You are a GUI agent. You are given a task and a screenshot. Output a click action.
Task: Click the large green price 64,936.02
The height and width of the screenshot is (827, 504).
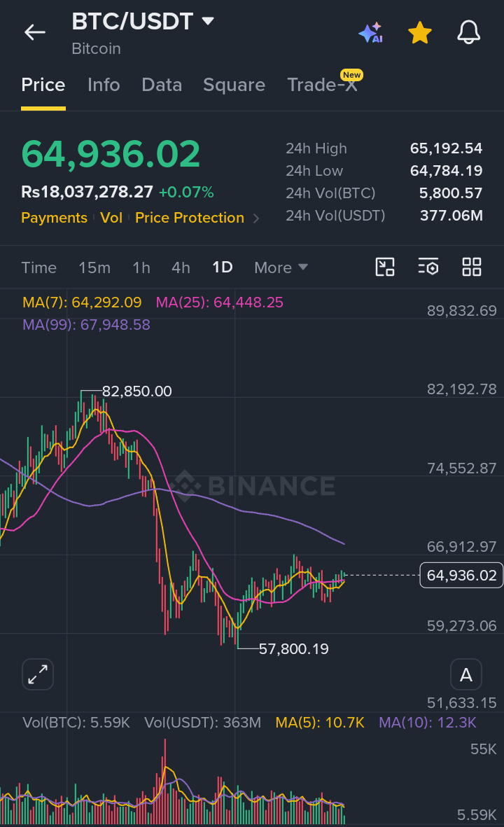111,155
